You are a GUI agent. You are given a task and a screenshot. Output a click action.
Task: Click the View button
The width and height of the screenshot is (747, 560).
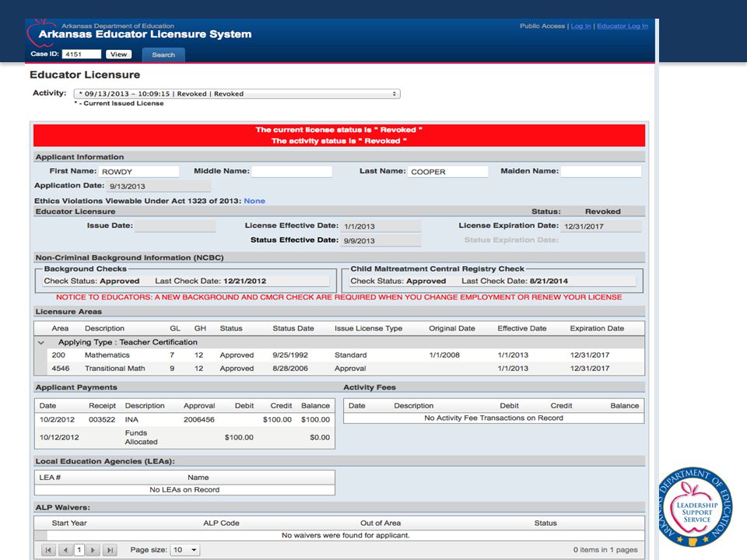click(x=118, y=54)
